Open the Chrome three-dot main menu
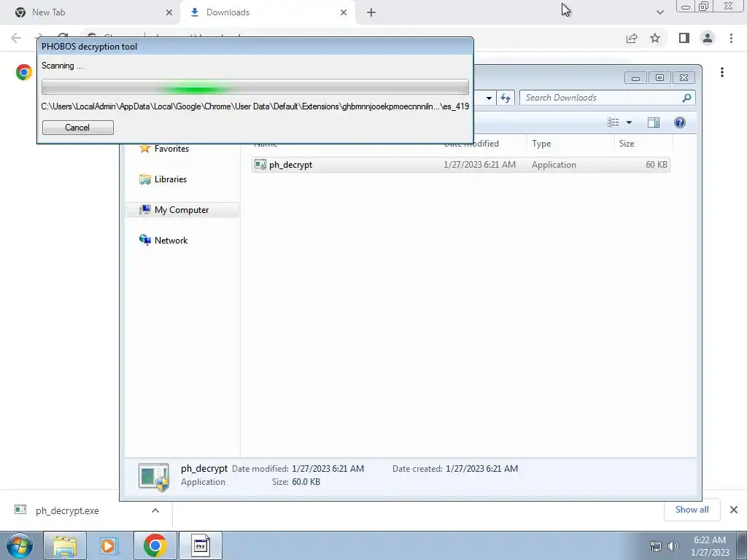 pos(731,38)
